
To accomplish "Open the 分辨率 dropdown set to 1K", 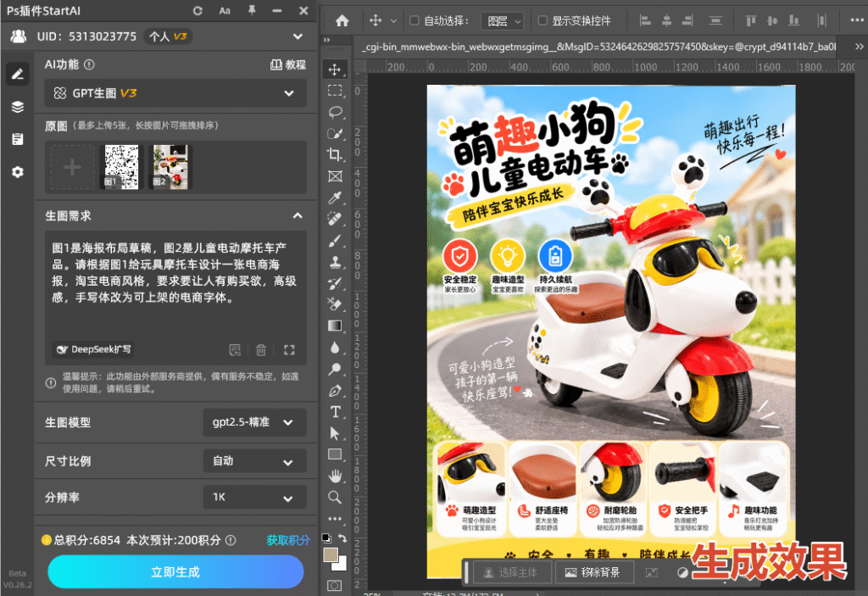I will pos(254,497).
